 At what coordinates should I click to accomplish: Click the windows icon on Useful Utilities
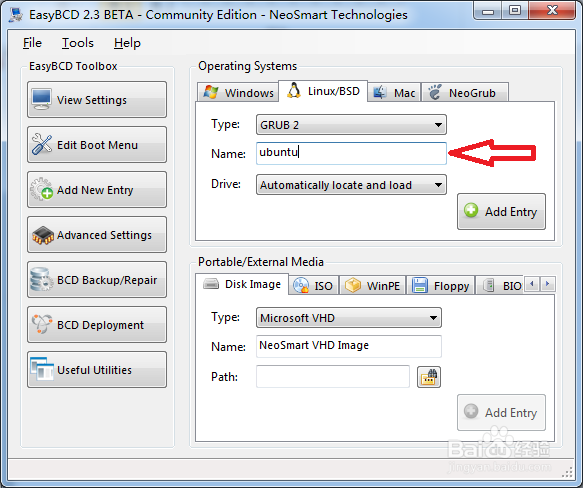[x=42, y=369]
